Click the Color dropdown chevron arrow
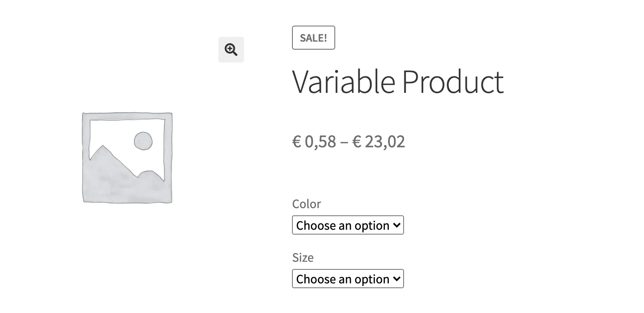The height and width of the screenshot is (313, 644). pos(396,225)
